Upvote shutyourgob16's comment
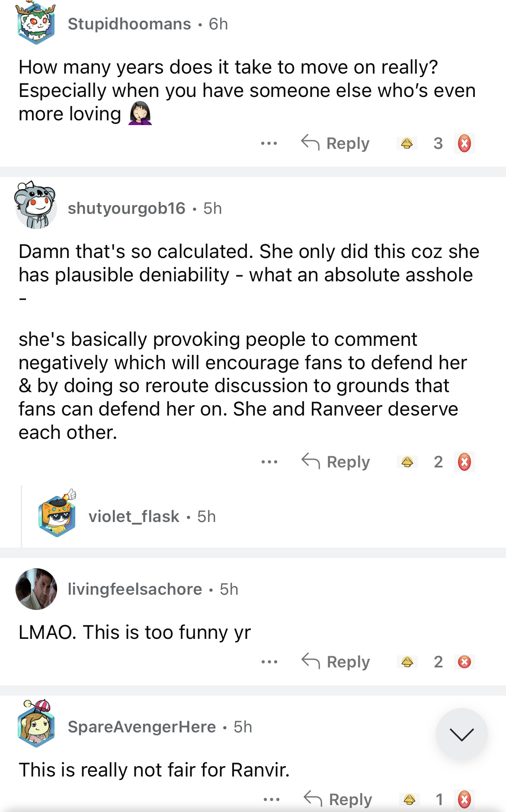The height and width of the screenshot is (812, 506). (x=407, y=462)
